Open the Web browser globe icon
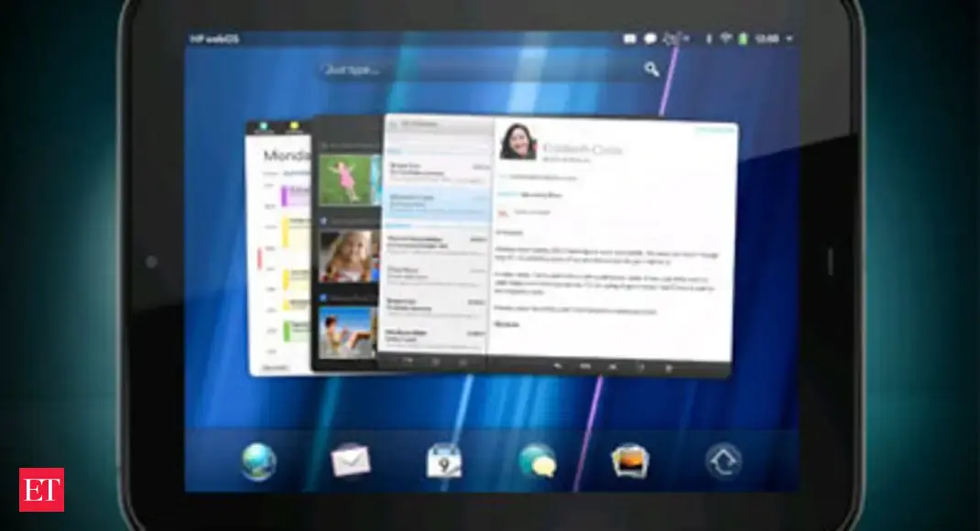This screenshot has height=531, width=980. [x=258, y=461]
